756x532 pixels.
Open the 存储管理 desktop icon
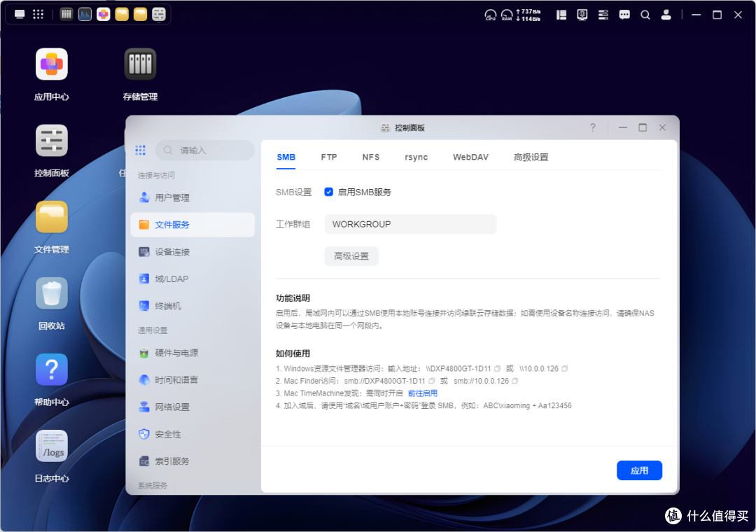coord(140,64)
